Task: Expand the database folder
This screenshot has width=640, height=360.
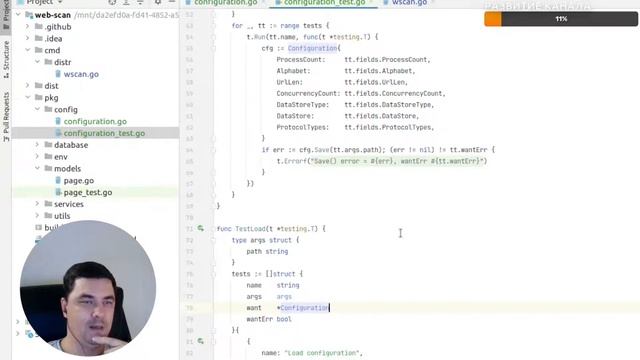Action: point(37,145)
